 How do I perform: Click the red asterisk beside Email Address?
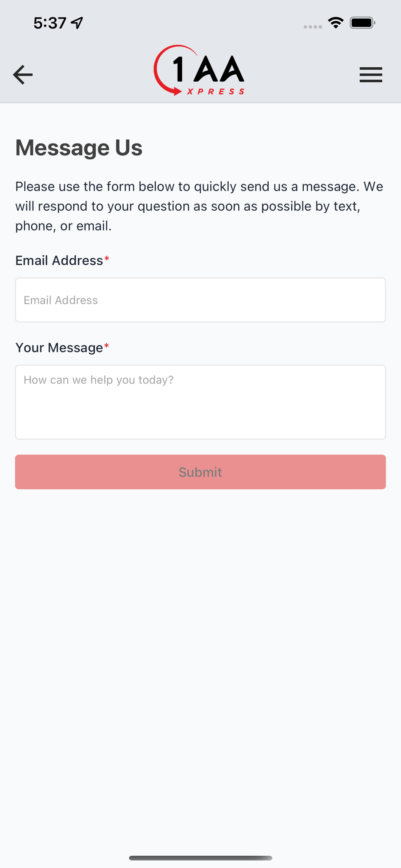[x=107, y=260]
